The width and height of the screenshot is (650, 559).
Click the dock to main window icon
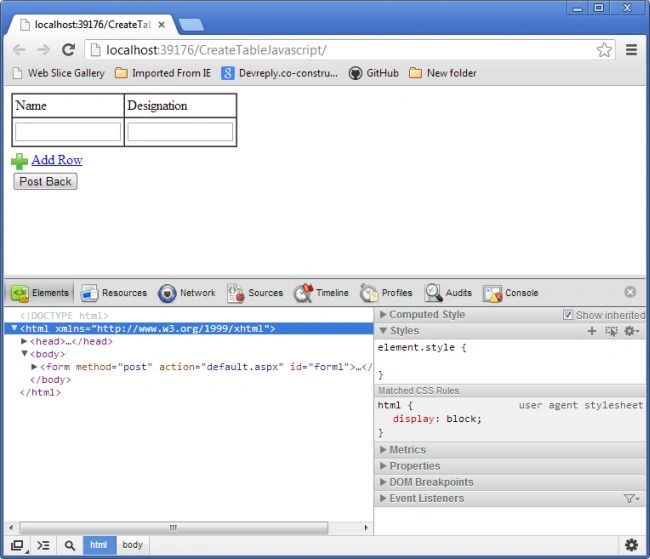pos(18,546)
